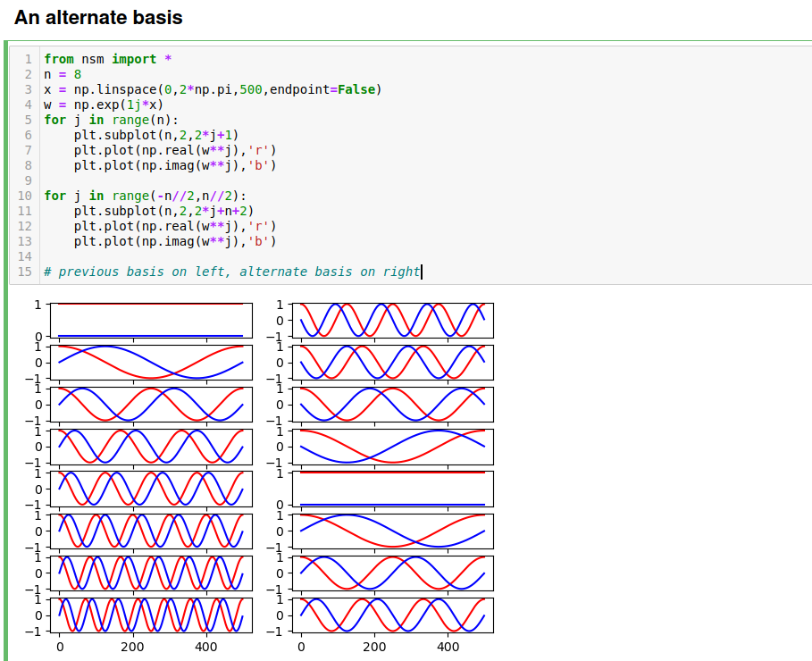This screenshot has width=812, height=661.
Task: Click the '200' axis label under right plots
Action: [374, 648]
